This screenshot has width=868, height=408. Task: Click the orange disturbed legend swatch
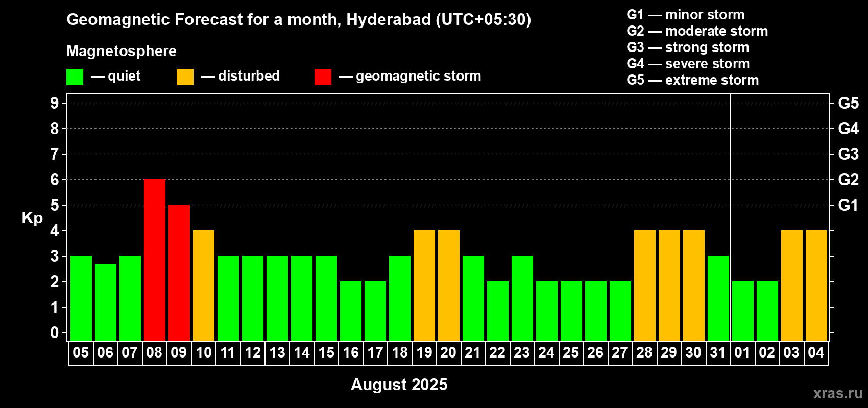(185, 77)
